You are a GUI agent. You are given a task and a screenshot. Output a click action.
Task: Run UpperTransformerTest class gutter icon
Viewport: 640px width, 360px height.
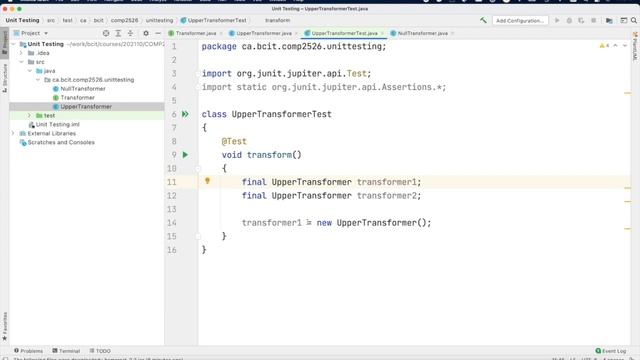(x=185, y=114)
